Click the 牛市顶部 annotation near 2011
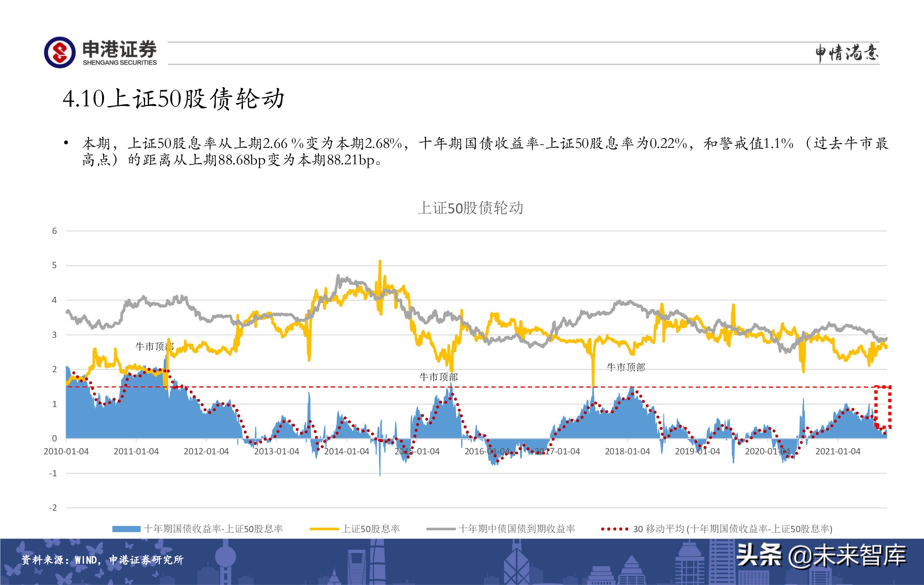924x585 pixels. click(155, 346)
